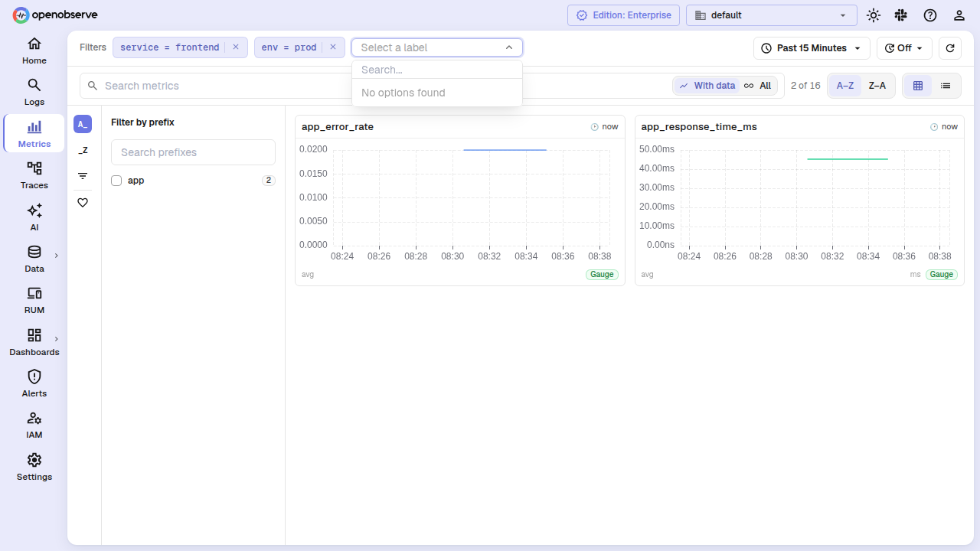Sort metrics Z–A

click(877, 86)
